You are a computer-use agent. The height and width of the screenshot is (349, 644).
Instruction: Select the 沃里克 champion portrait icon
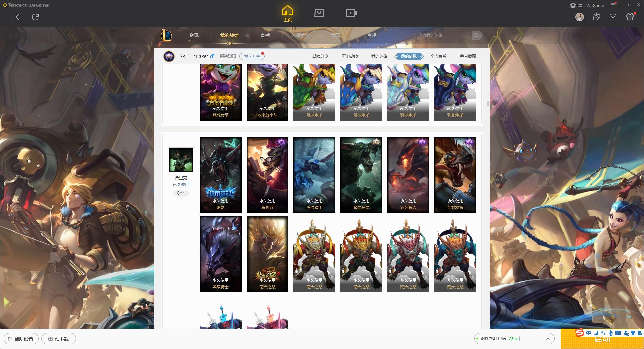(181, 160)
